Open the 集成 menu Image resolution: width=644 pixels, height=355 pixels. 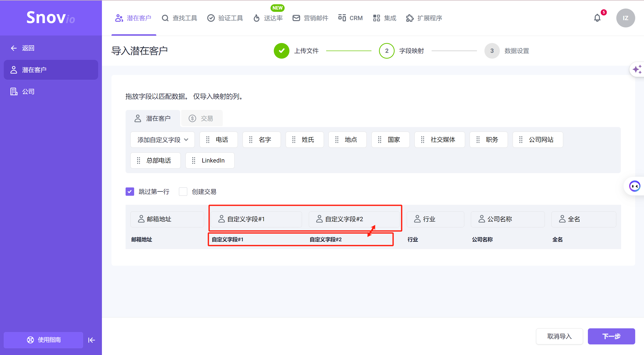click(385, 18)
